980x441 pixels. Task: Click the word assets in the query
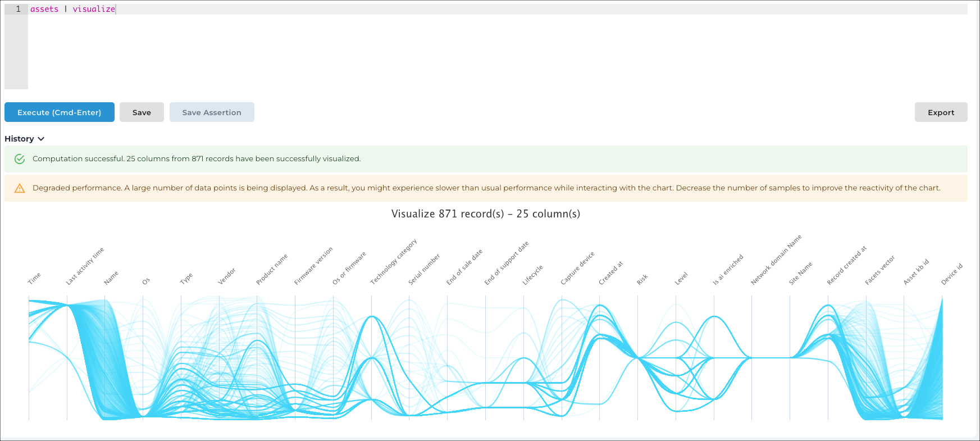(x=44, y=9)
